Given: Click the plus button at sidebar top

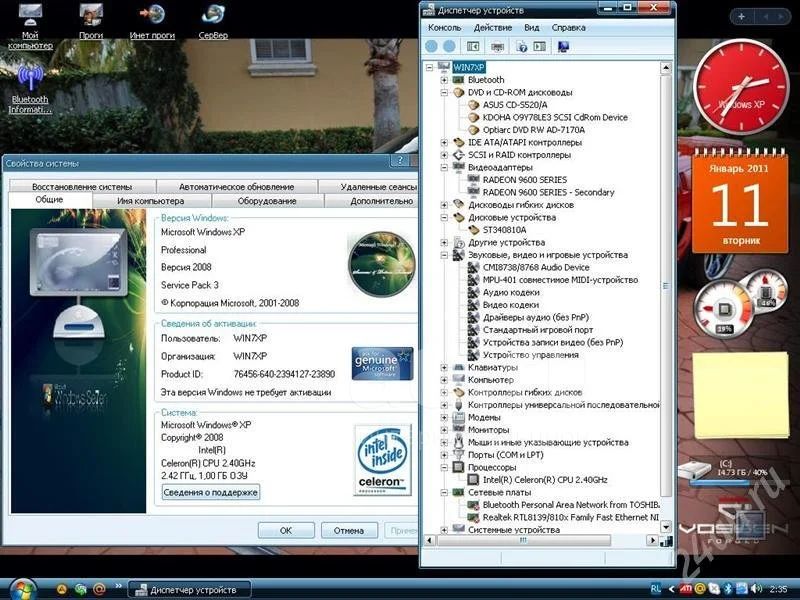Looking at the screenshot, I should [x=741, y=16].
